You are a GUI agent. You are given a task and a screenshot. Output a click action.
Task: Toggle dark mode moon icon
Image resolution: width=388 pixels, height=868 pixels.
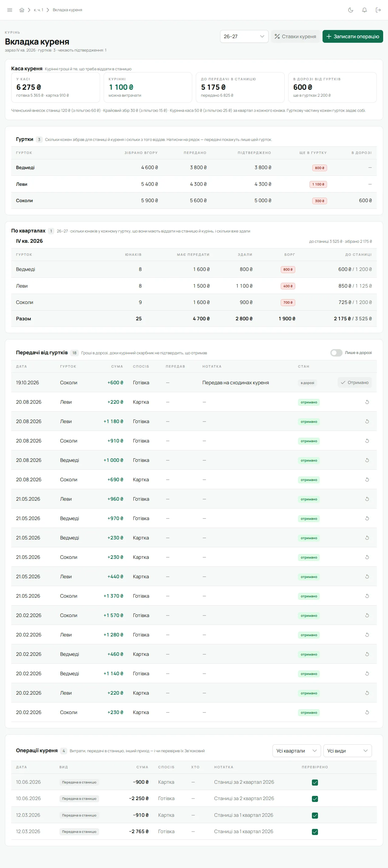click(x=351, y=10)
